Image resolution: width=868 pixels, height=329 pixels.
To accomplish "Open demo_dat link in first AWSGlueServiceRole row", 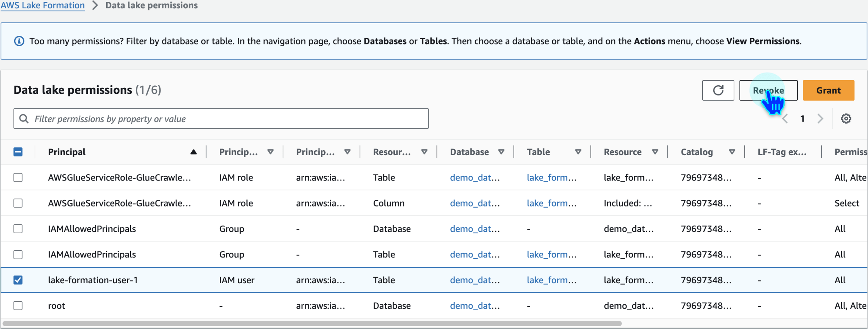I will click(475, 177).
